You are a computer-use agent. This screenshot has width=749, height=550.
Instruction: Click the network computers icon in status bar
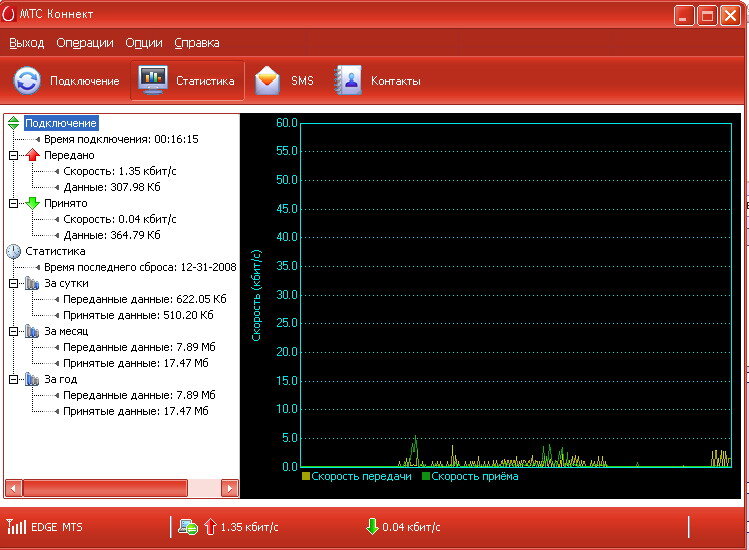[188, 527]
